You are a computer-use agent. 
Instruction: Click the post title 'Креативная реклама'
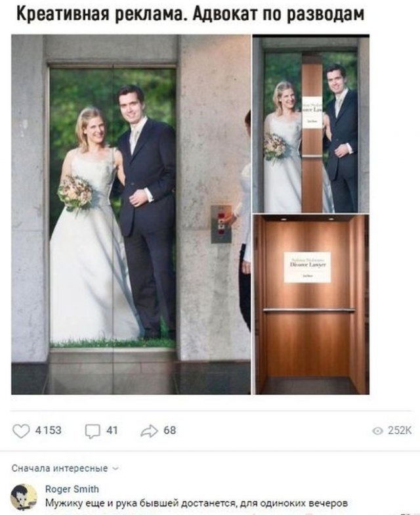pyautogui.click(x=101, y=14)
